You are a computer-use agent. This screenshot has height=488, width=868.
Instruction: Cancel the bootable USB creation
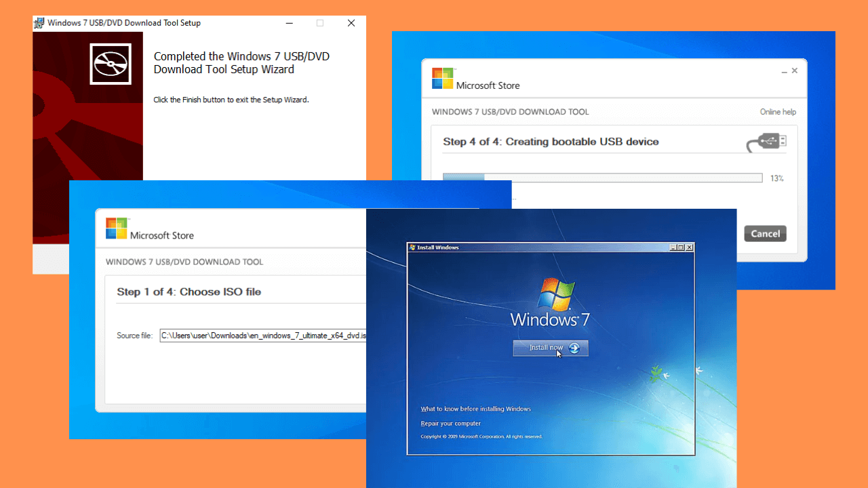766,233
